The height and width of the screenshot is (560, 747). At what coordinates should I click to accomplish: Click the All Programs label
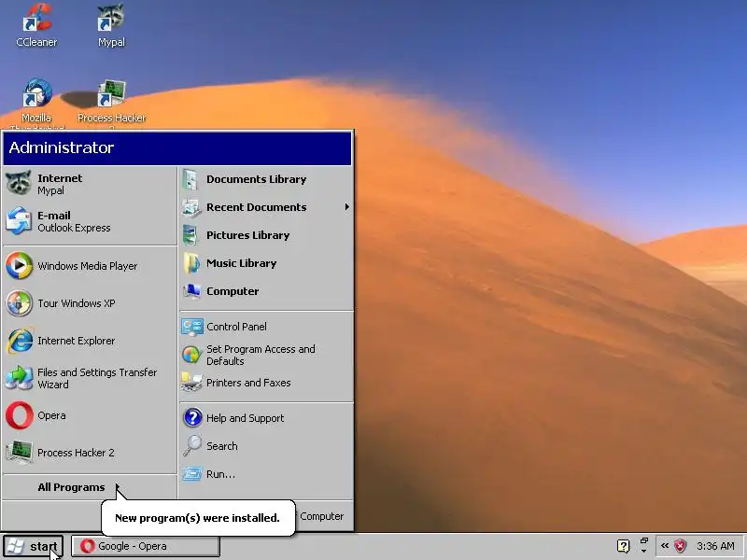71,487
